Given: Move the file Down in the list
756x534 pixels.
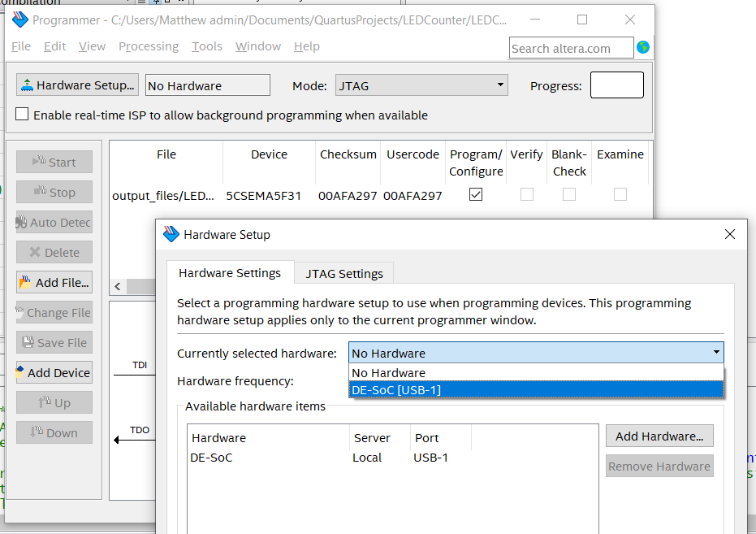Looking at the screenshot, I should point(54,432).
